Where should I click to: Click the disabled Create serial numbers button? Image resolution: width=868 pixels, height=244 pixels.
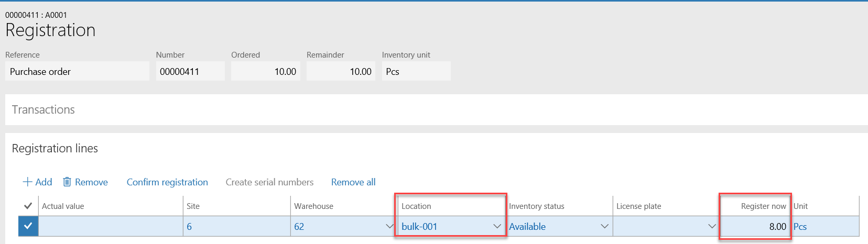[269, 182]
